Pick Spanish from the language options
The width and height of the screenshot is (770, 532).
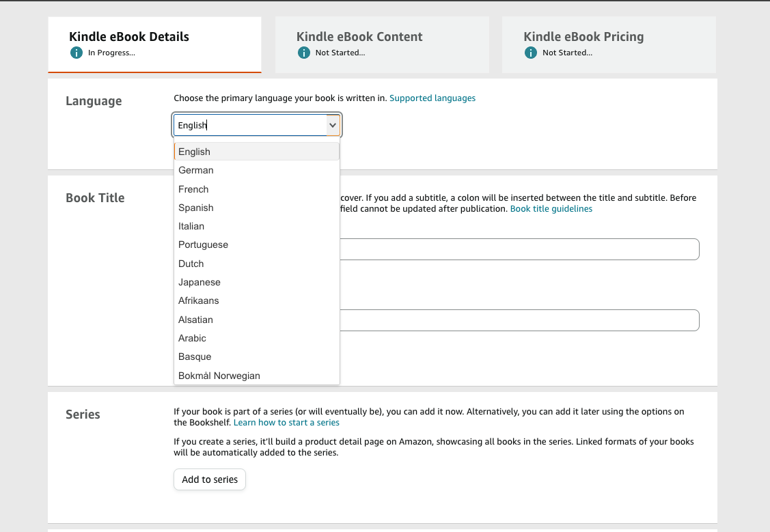point(196,208)
